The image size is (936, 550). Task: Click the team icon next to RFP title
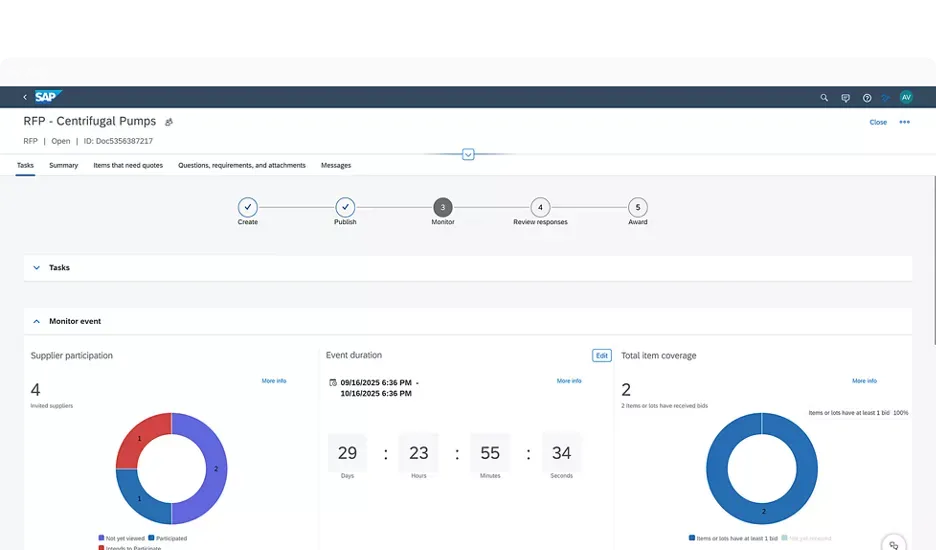click(x=169, y=122)
